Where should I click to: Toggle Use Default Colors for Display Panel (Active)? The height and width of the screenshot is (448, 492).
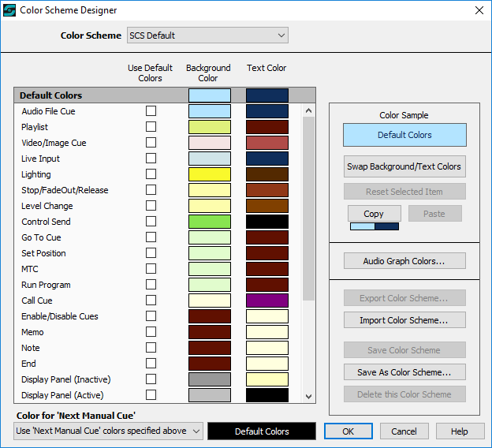point(151,395)
